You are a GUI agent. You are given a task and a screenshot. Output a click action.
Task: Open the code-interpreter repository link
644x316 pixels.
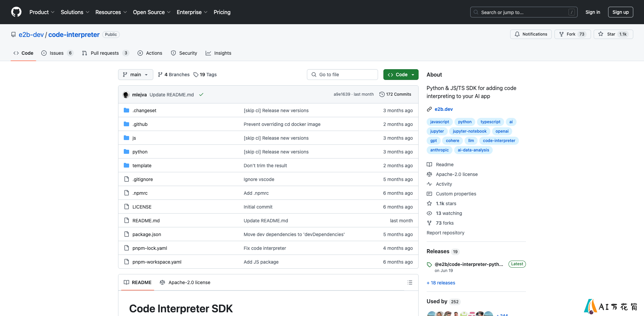74,35
